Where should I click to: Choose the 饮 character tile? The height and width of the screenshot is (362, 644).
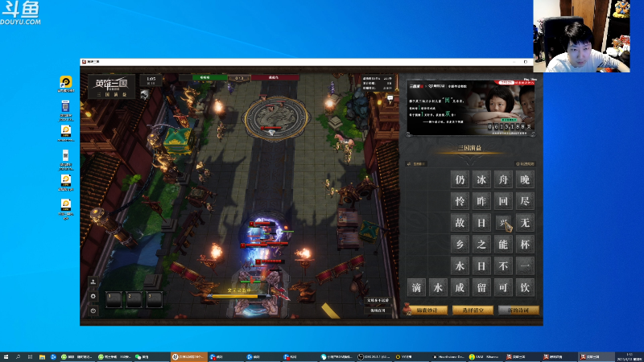pyautogui.click(x=525, y=287)
